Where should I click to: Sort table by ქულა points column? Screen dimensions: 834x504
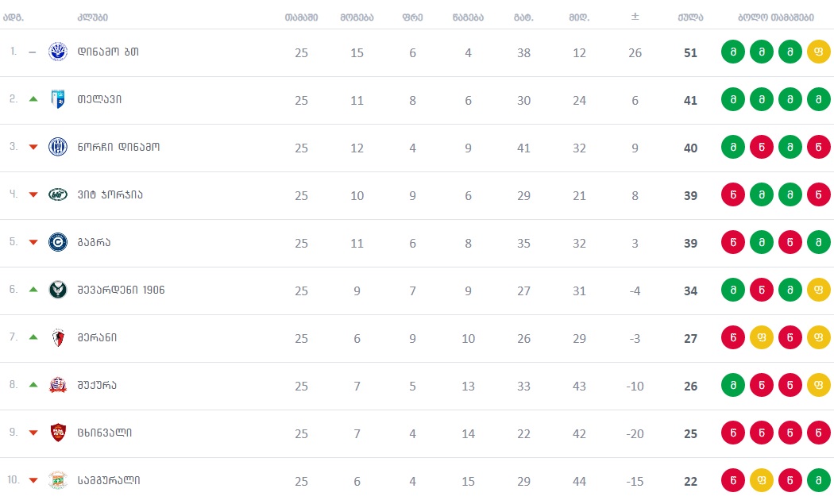(x=690, y=17)
